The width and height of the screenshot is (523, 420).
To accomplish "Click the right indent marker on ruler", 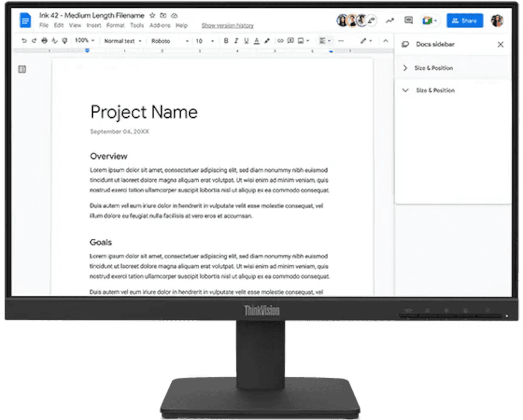I will (331, 51).
